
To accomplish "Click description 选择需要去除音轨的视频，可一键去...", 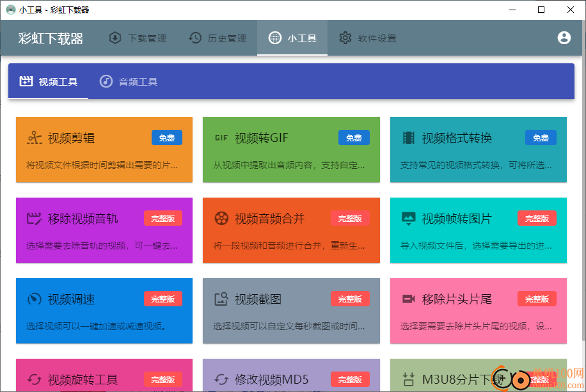I will (x=102, y=246).
